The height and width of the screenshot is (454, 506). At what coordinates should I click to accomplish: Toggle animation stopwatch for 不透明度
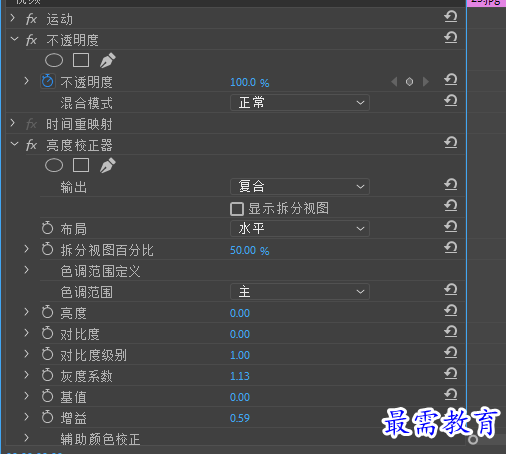point(48,81)
